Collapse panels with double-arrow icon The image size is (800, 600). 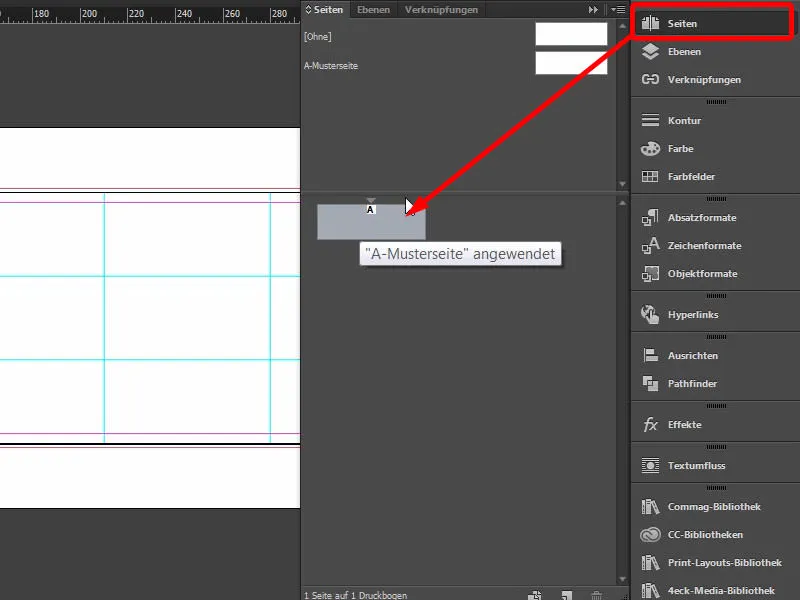[x=593, y=10]
